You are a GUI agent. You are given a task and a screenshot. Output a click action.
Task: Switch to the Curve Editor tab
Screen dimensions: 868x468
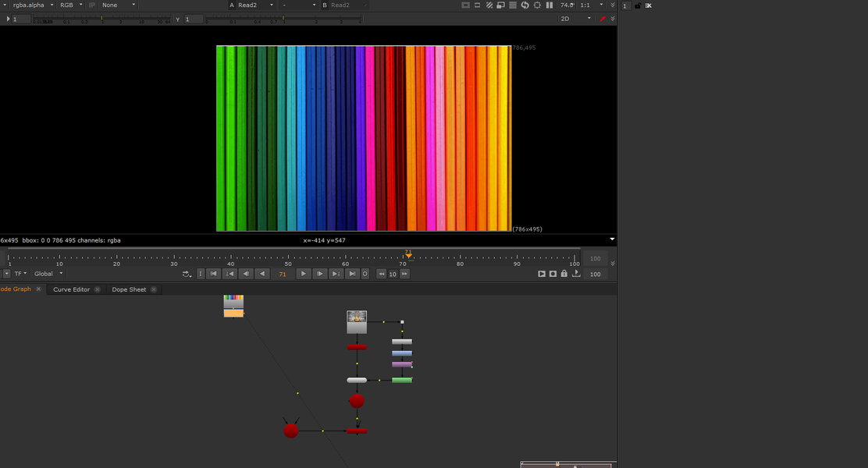click(71, 289)
